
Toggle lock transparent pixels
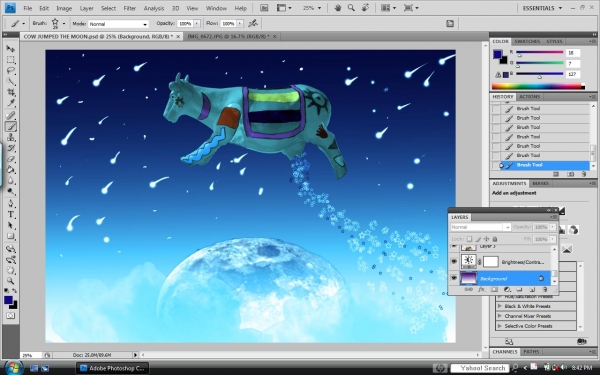point(470,239)
